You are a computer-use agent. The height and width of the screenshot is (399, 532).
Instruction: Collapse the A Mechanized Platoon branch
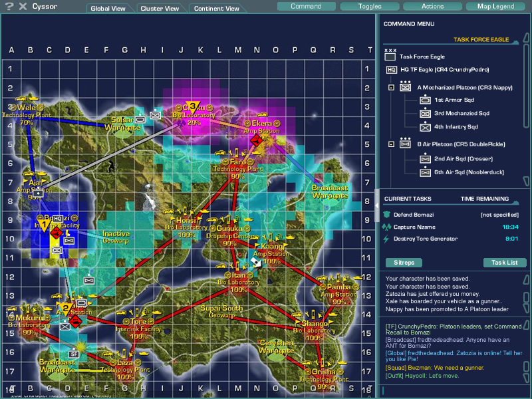pos(391,88)
